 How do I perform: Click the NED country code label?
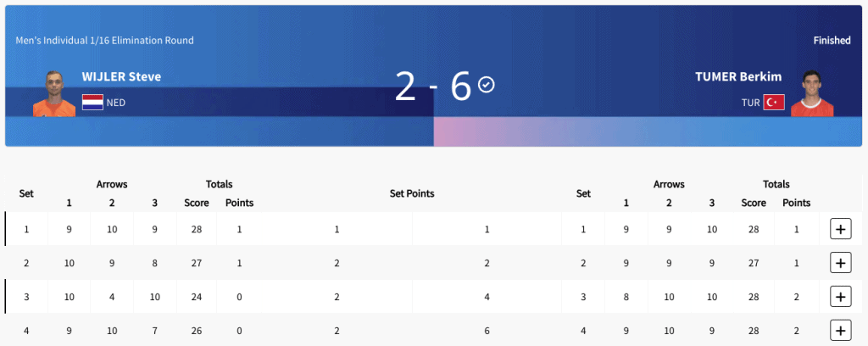[116, 103]
